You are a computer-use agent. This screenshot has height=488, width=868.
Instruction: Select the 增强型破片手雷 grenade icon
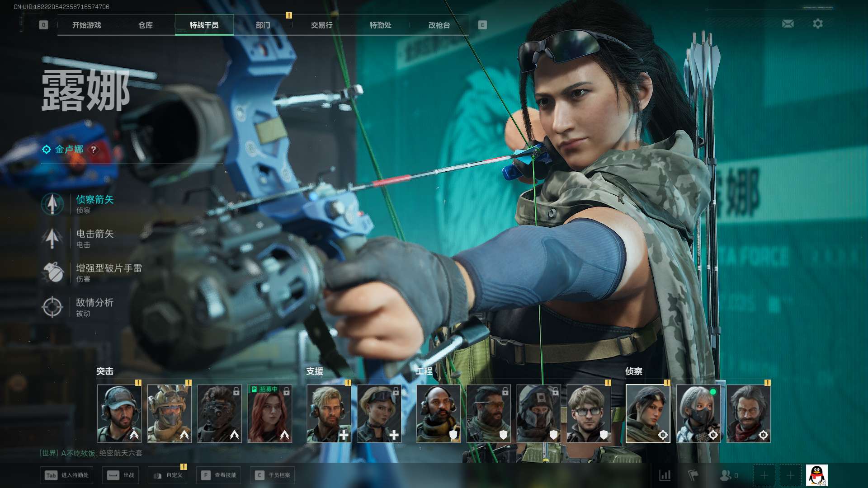click(x=52, y=272)
